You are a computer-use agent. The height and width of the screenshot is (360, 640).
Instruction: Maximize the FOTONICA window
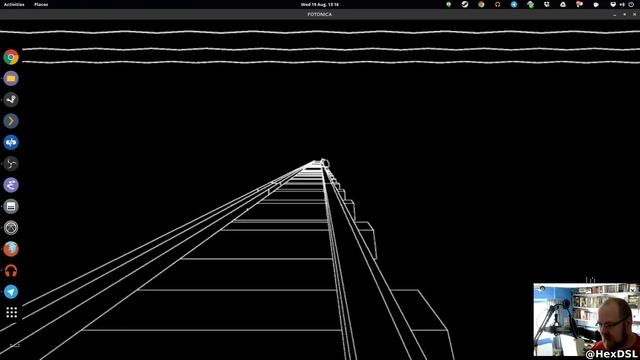624,14
